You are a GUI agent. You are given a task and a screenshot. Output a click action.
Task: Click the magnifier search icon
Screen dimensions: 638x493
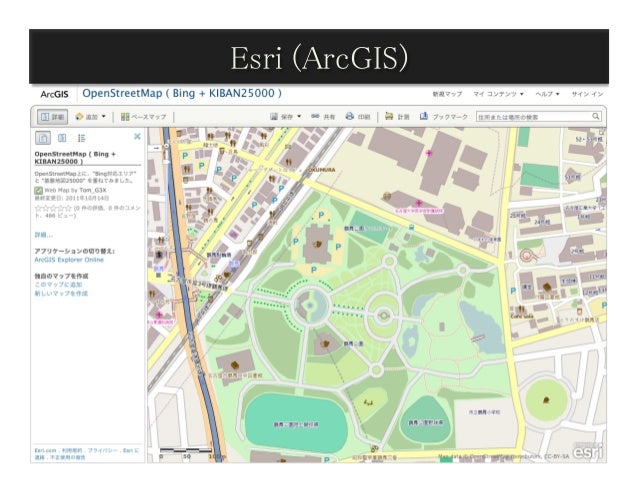click(x=596, y=117)
